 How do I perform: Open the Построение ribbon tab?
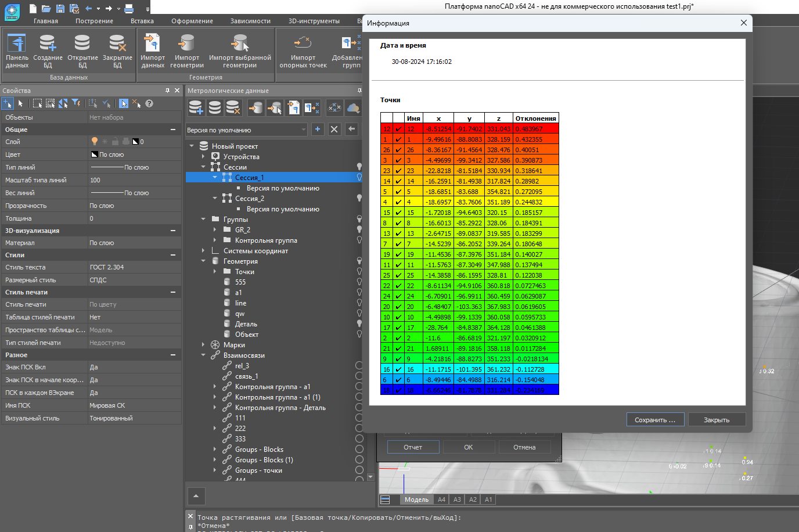click(94, 21)
